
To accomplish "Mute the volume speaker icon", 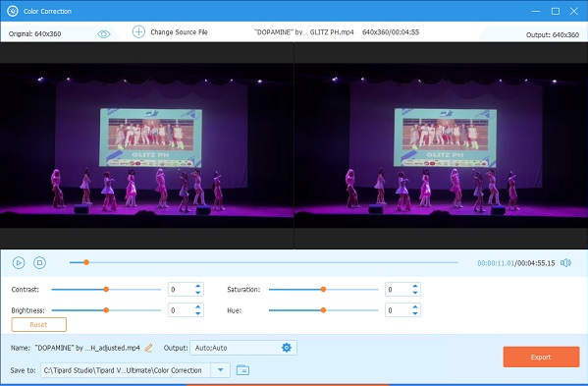I will click(565, 263).
